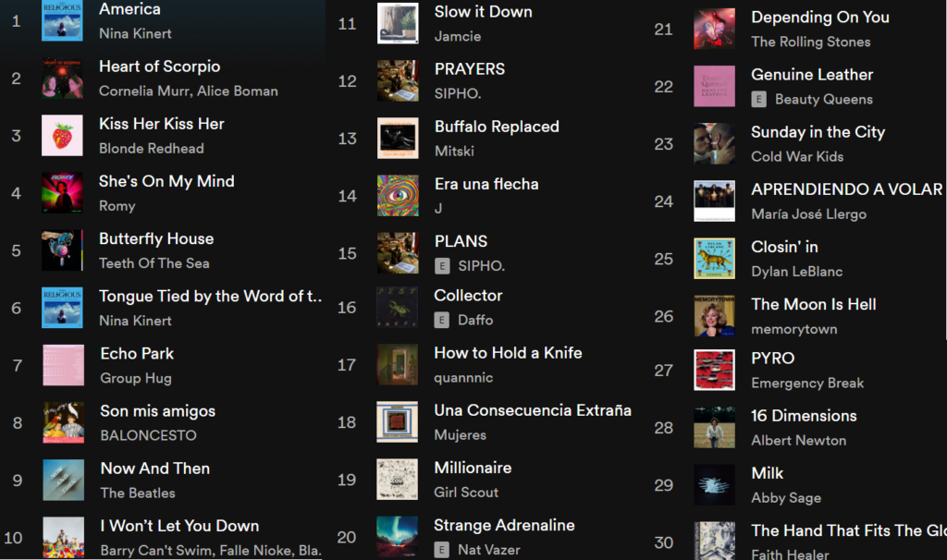This screenshot has height=560, width=947.
Task: Select the Butterfly House album cover
Action: [x=62, y=250]
